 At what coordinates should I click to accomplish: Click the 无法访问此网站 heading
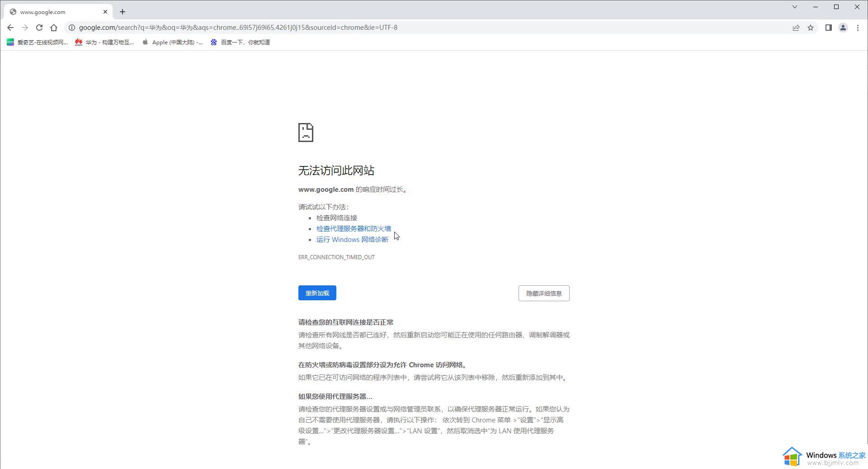(x=336, y=171)
